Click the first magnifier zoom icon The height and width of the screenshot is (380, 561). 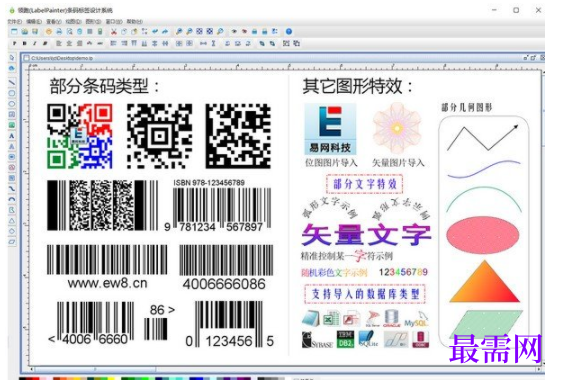179,31
